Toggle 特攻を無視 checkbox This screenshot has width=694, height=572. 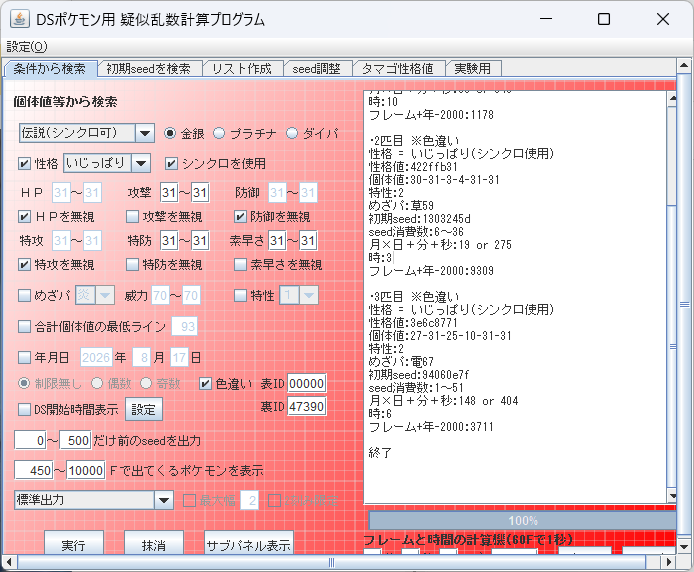24,265
